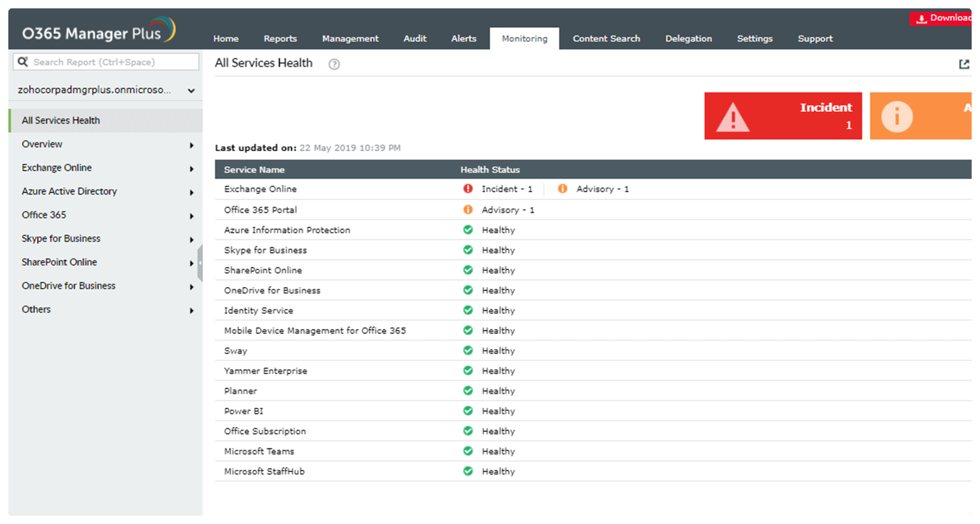Click the Health Status column header

pos(490,170)
